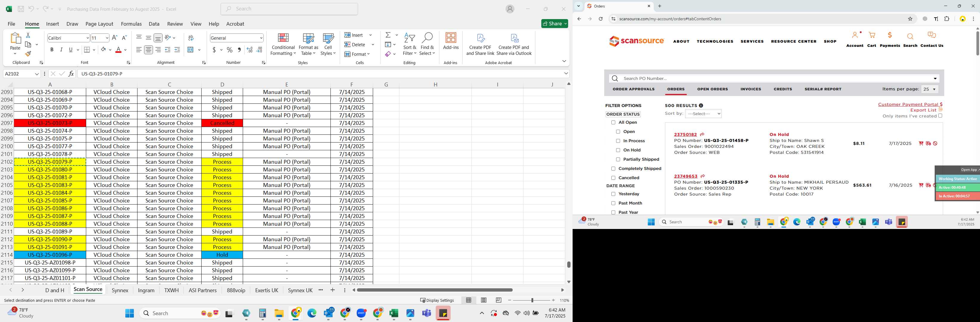Viewport: 980px width, 322px height.
Task: Open Format as Table gallery
Action: tap(308, 44)
